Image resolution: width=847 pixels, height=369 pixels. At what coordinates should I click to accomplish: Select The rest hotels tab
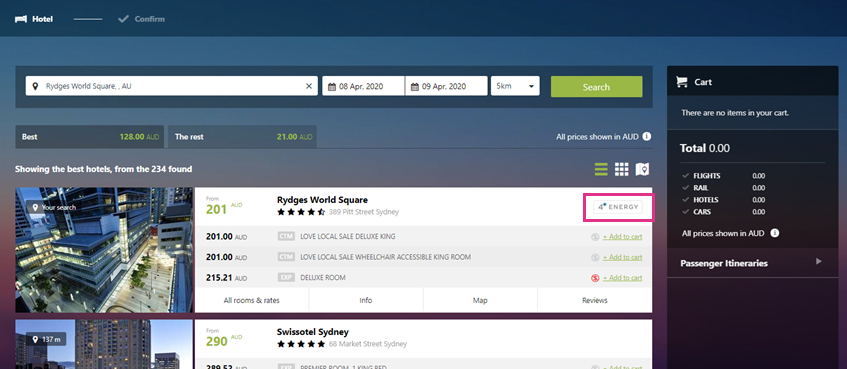[x=243, y=137]
